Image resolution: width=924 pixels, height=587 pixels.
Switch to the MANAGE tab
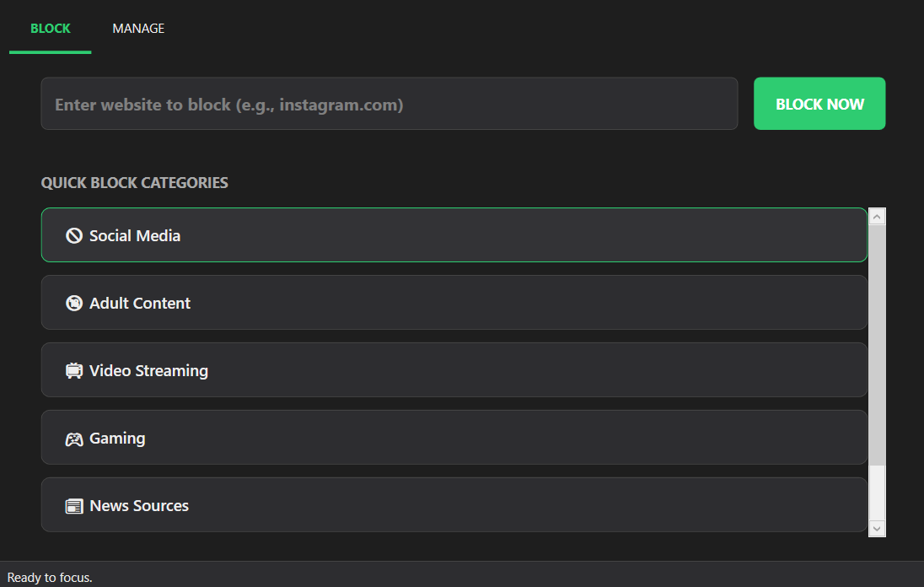(138, 29)
